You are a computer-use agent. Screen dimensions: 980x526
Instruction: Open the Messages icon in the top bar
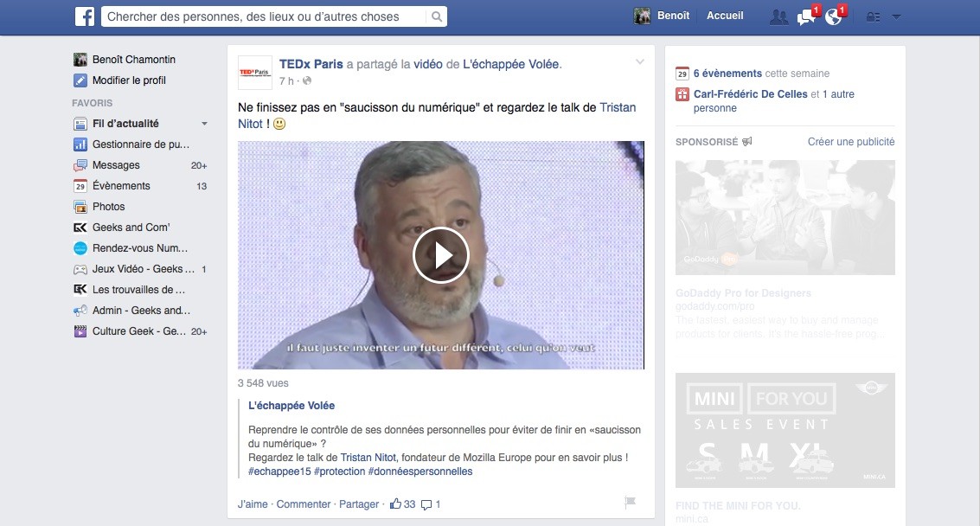point(804,15)
